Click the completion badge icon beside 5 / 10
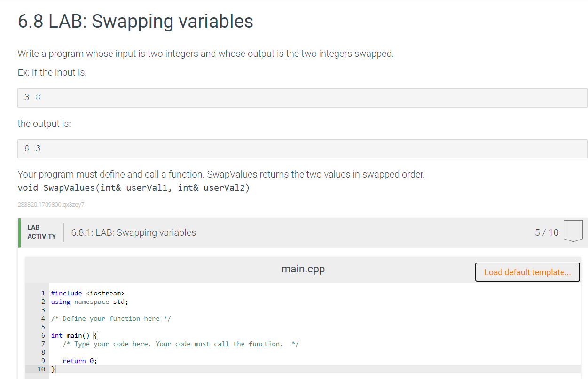The width and height of the screenshot is (588, 379). pyautogui.click(x=573, y=231)
